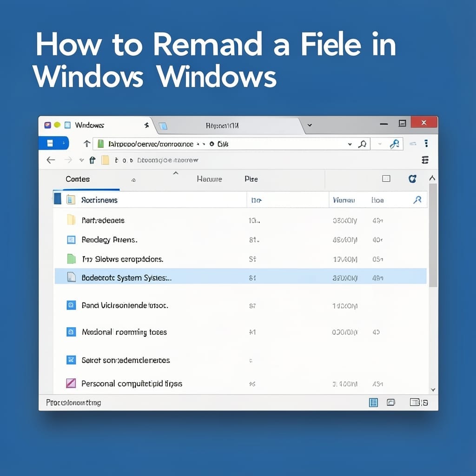Sort by the Hoe column header

(377, 200)
